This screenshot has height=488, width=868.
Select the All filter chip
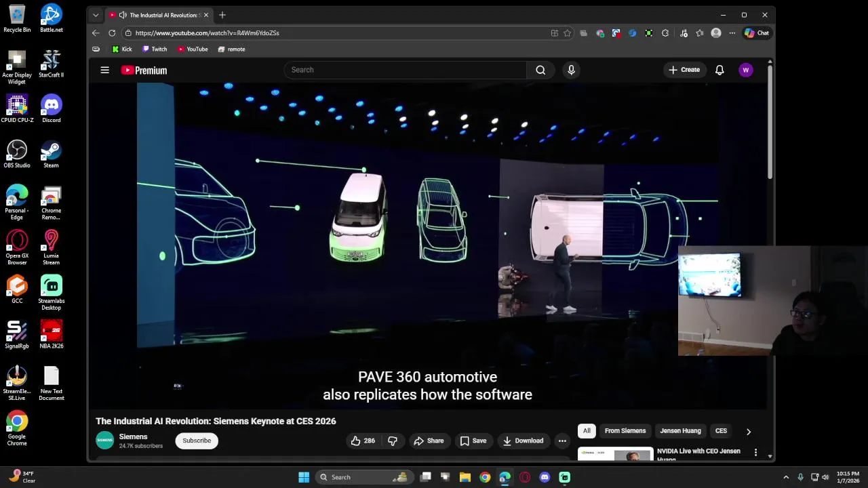tap(587, 431)
